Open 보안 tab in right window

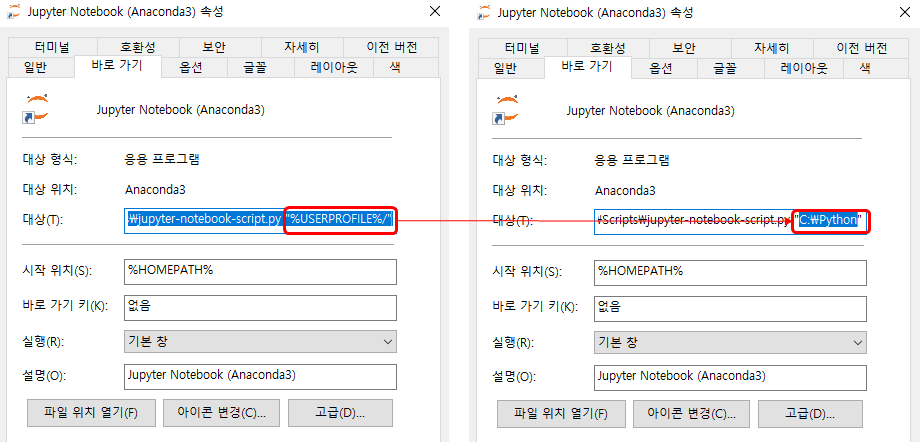coord(690,48)
